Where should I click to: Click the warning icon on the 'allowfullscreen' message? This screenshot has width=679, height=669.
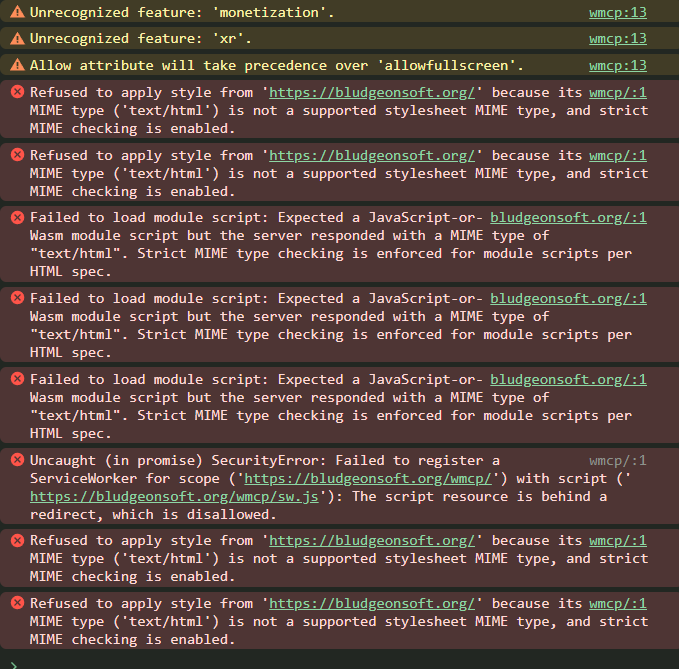(x=17, y=65)
